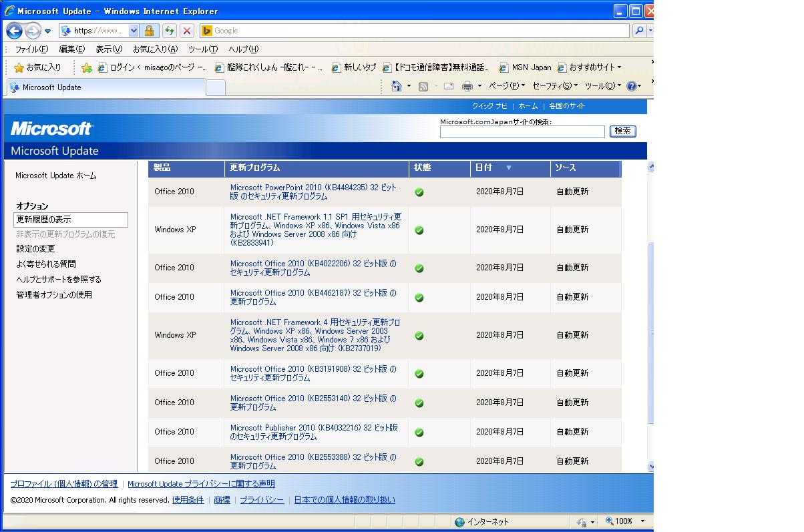Select 更新履歴の表示 in sidebar

71,220
